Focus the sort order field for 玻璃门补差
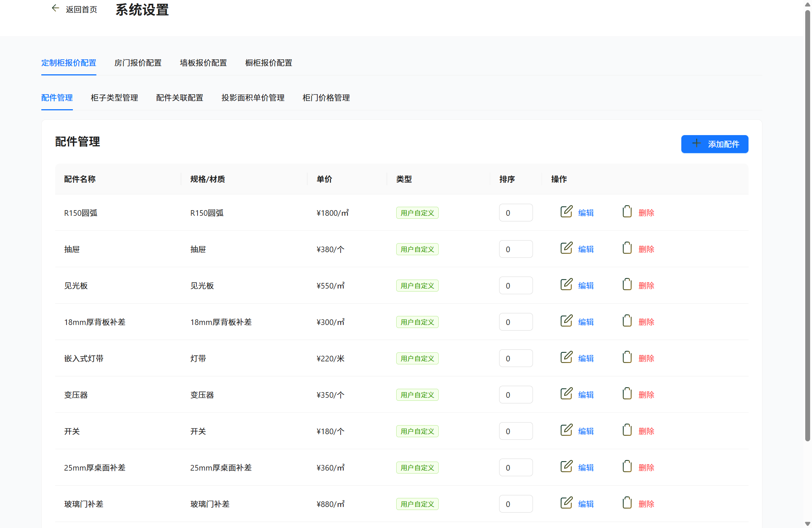Image resolution: width=812 pixels, height=528 pixels. 516,504
